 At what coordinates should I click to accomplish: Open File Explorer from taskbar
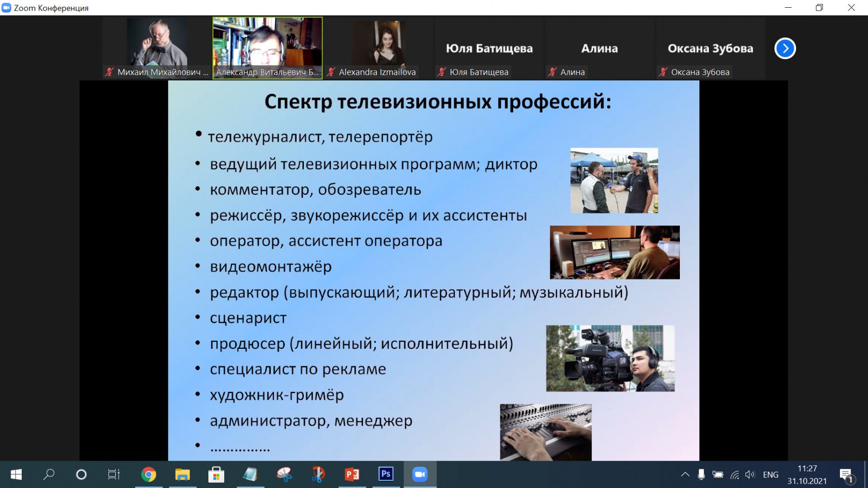(x=182, y=475)
